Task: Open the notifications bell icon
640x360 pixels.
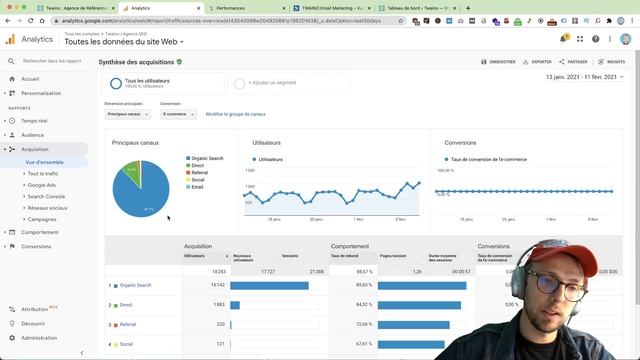Action: (564, 39)
